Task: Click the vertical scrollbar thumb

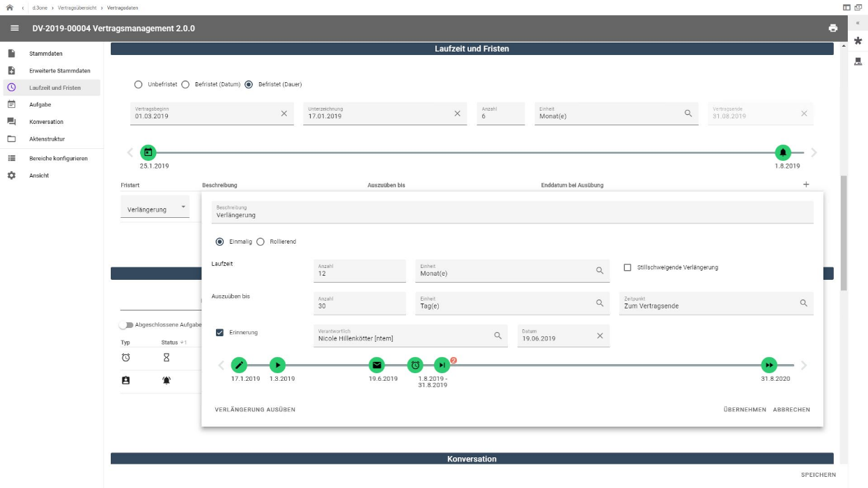Action: [x=844, y=233]
